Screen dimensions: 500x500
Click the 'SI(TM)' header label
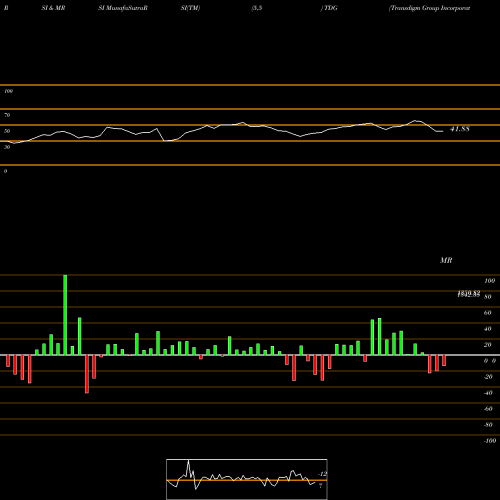[x=190, y=8]
